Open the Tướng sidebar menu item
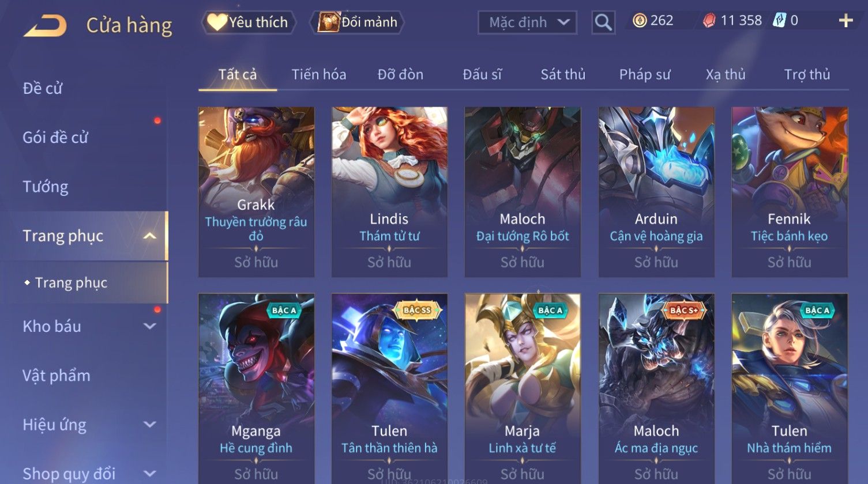Viewport: 868px width, 484px height. tap(46, 187)
